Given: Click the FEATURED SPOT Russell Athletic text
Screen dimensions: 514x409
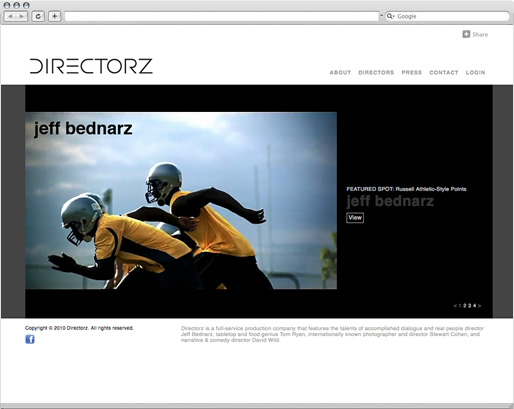Looking at the screenshot, I should 406,189.
